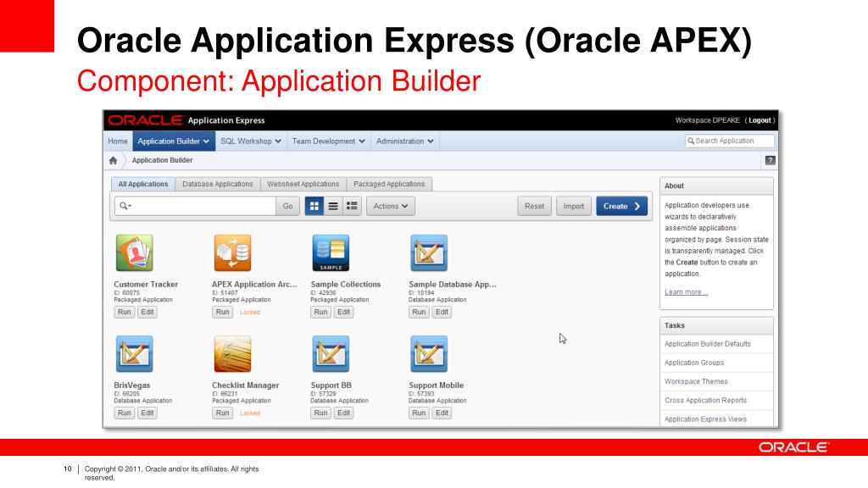Open the Sample Database Application icon
868x488 pixels.
(429, 252)
